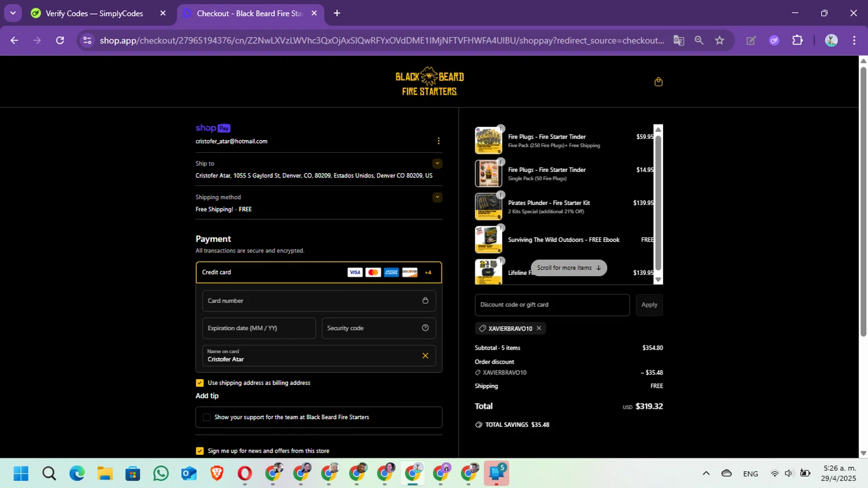Open the Windows Start menu
Screen dimensions: 868x488
(21, 474)
